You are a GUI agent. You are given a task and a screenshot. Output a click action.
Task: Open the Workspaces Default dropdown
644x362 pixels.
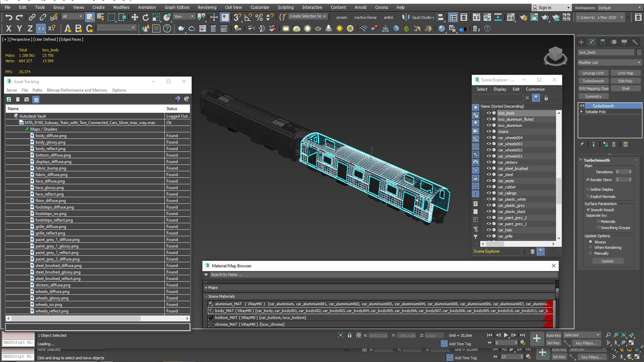point(619,8)
